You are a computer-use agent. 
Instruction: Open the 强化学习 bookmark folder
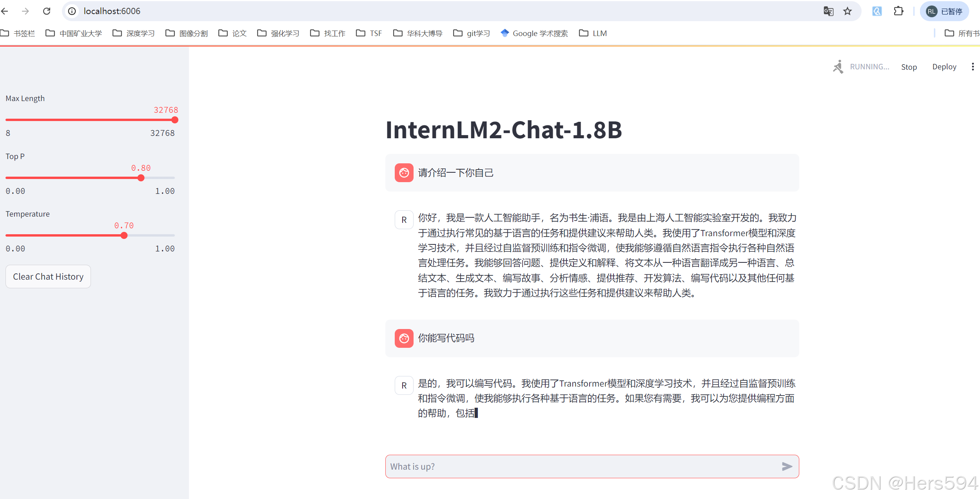[278, 33]
